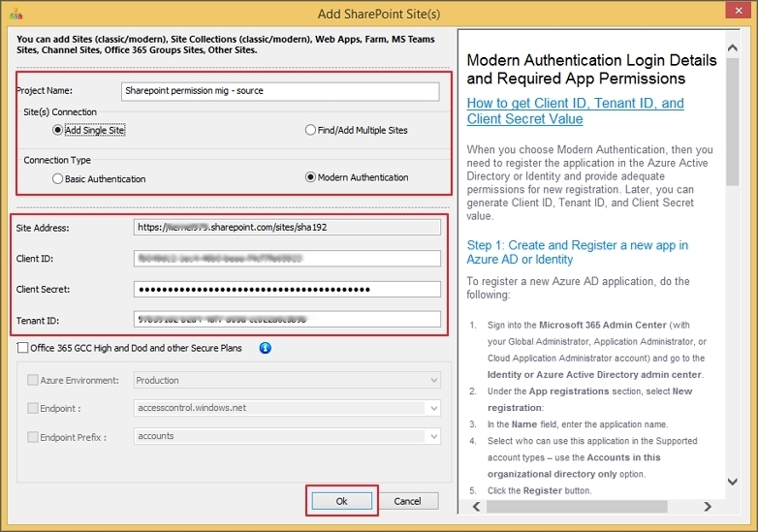Click the Project Name input field
Viewport: 758px width, 532px height.
coord(280,91)
